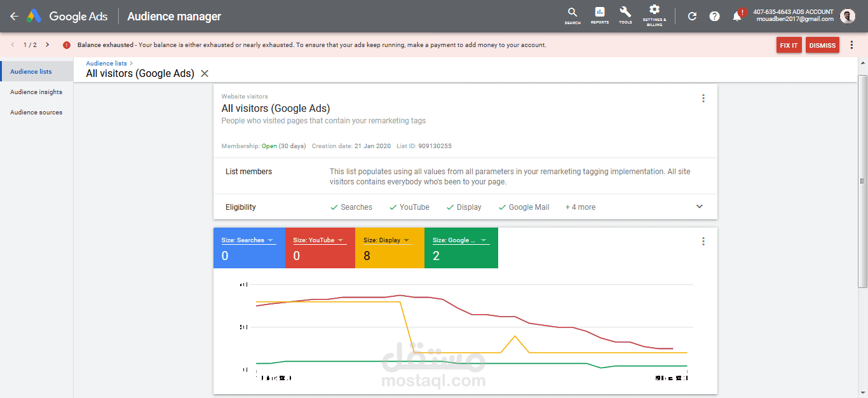868x398 pixels.
Task: Click the account email mouadben2017@gmail.com
Action: 794,19
